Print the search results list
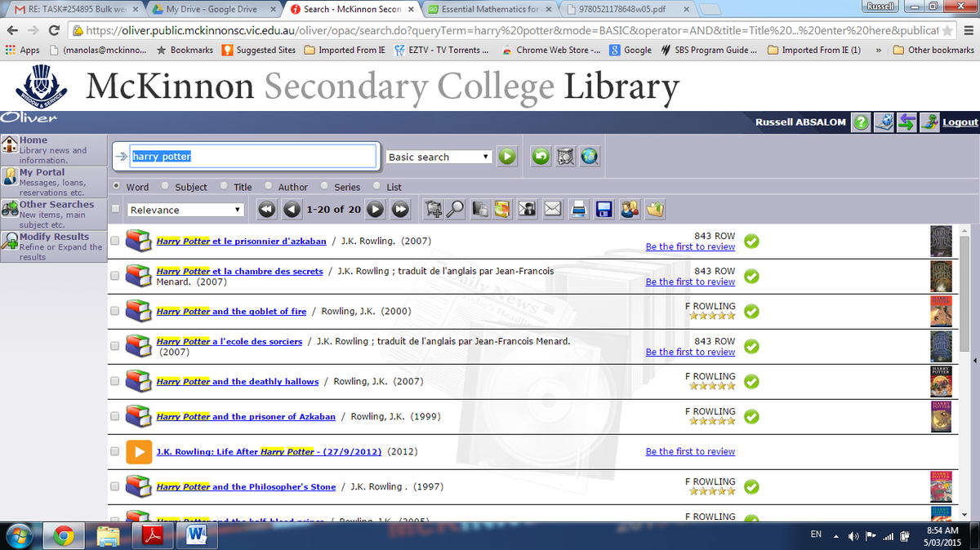 click(x=579, y=210)
